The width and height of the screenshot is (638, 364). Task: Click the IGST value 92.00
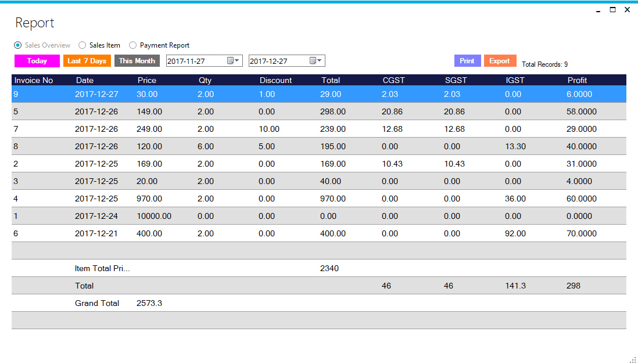click(x=515, y=234)
